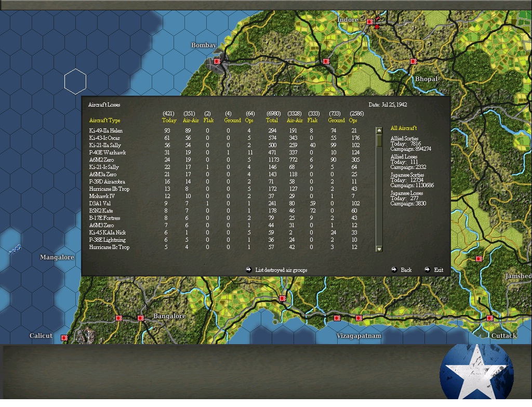
Task: Click the scroll up arrow in Aircraft Losses
Action: (x=379, y=130)
